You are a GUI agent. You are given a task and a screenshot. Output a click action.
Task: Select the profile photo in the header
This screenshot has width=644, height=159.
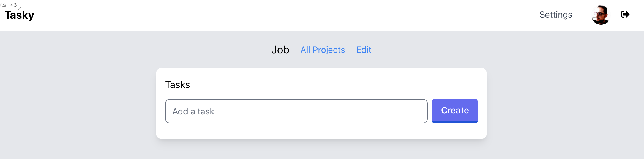(x=601, y=15)
